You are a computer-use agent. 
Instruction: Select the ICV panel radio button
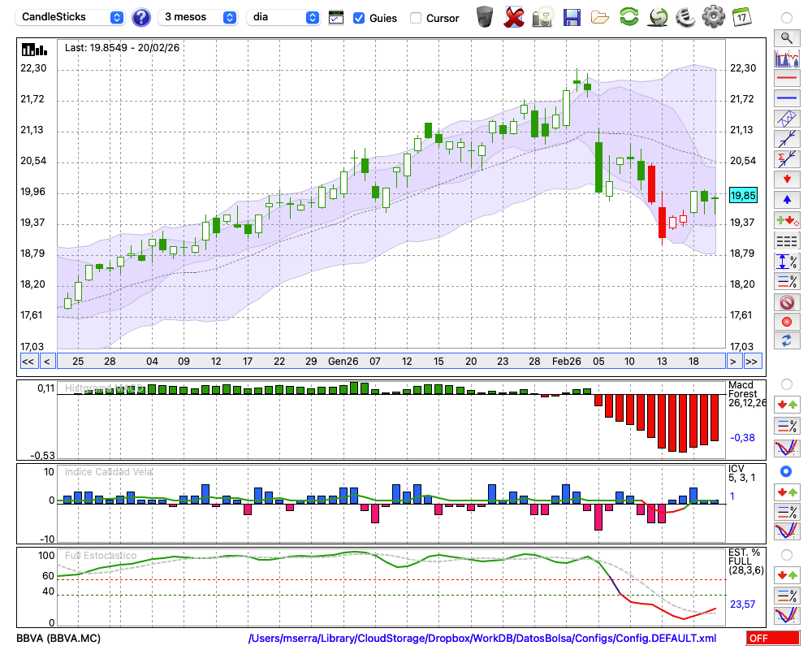787,471
